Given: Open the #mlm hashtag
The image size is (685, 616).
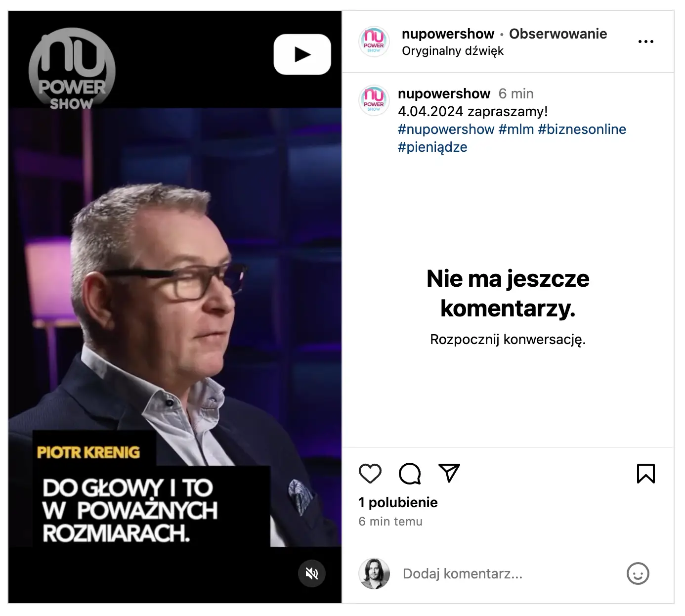Looking at the screenshot, I should click(516, 129).
